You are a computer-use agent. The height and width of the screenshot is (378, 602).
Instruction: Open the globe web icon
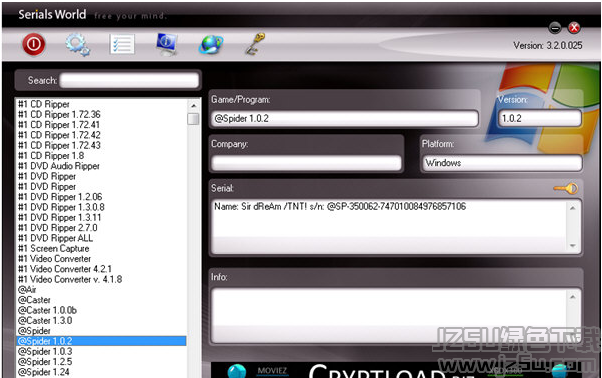(211, 44)
